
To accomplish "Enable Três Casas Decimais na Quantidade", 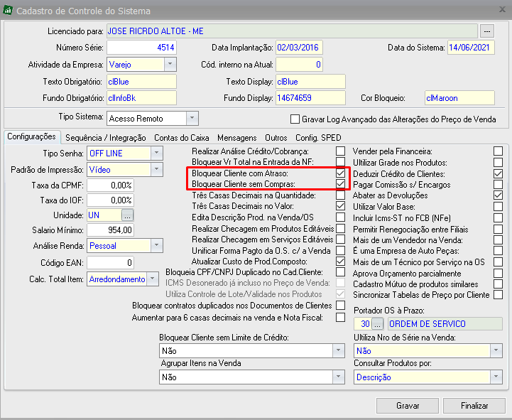I will click(340, 195).
